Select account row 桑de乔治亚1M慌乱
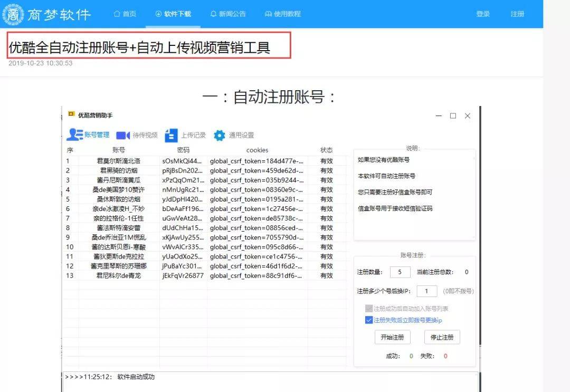570x392 pixels. pos(204,237)
